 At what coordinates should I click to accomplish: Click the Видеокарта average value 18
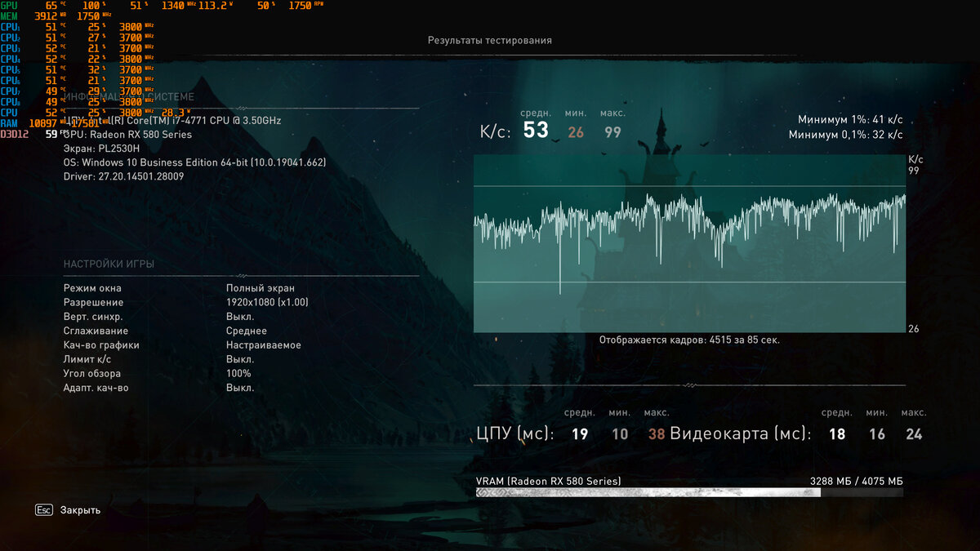pyautogui.click(x=837, y=434)
